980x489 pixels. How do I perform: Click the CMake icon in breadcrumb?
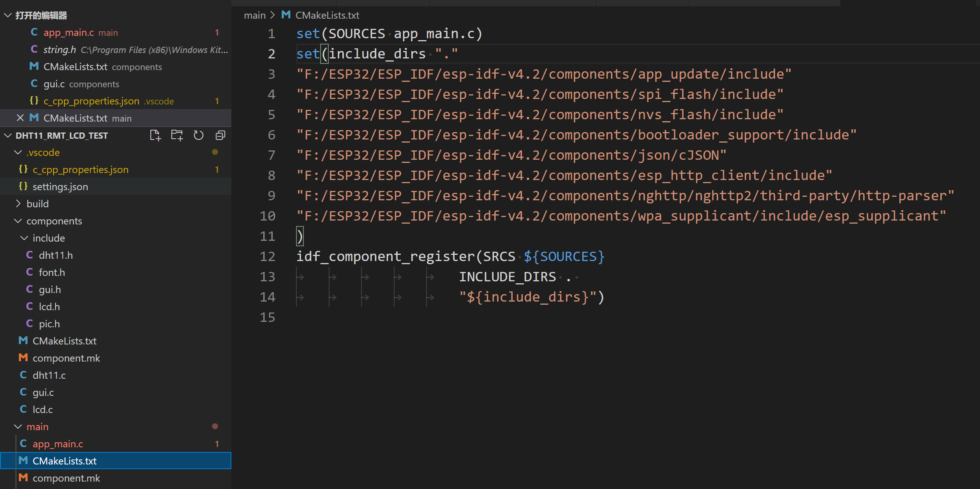point(286,15)
